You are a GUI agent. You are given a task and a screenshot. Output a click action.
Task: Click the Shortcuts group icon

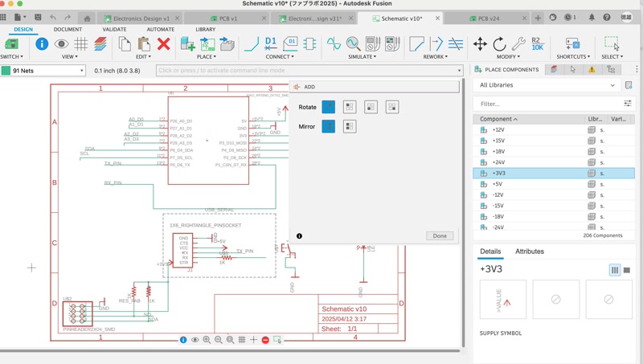[572, 43]
